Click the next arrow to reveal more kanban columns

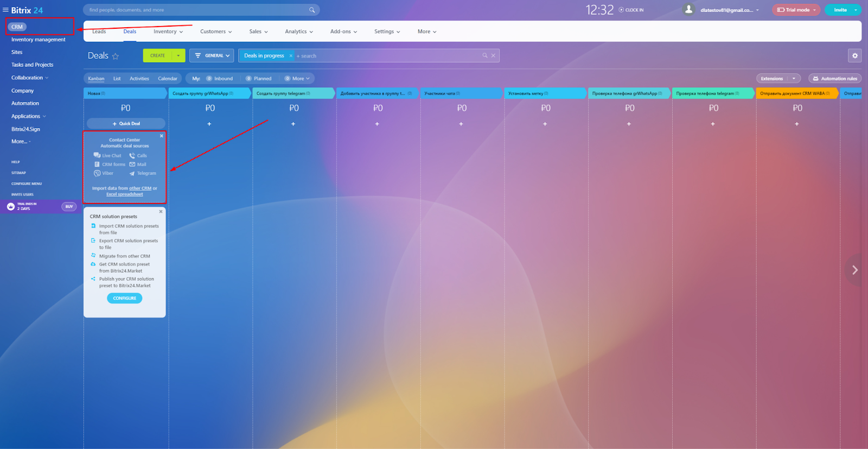[x=854, y=270]
